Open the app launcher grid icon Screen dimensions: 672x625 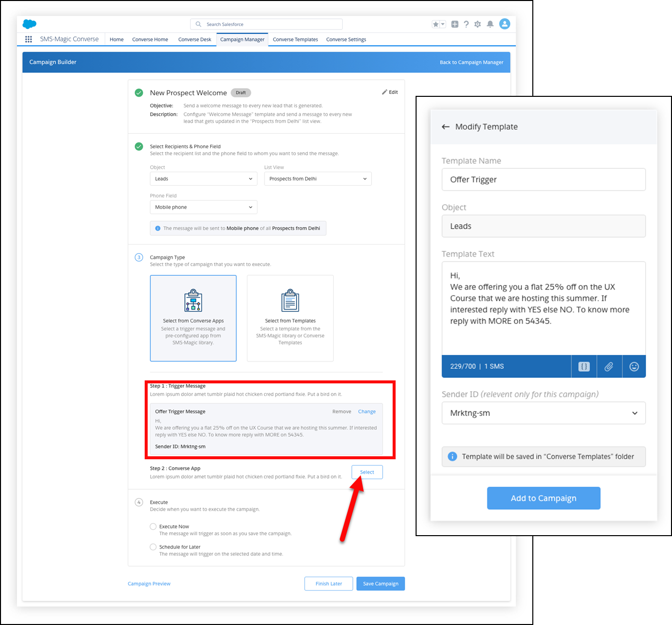[x=28, y=39]
